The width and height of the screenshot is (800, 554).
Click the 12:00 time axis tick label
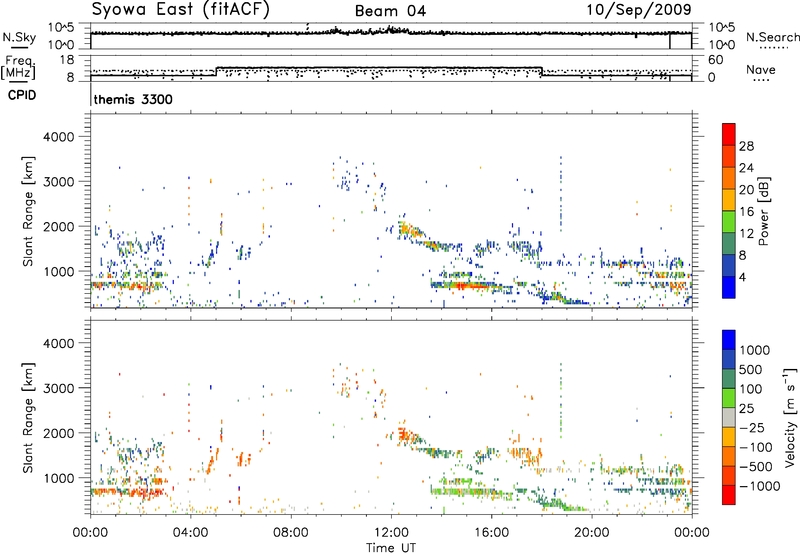pyautogui.click(x=391, y=533)
